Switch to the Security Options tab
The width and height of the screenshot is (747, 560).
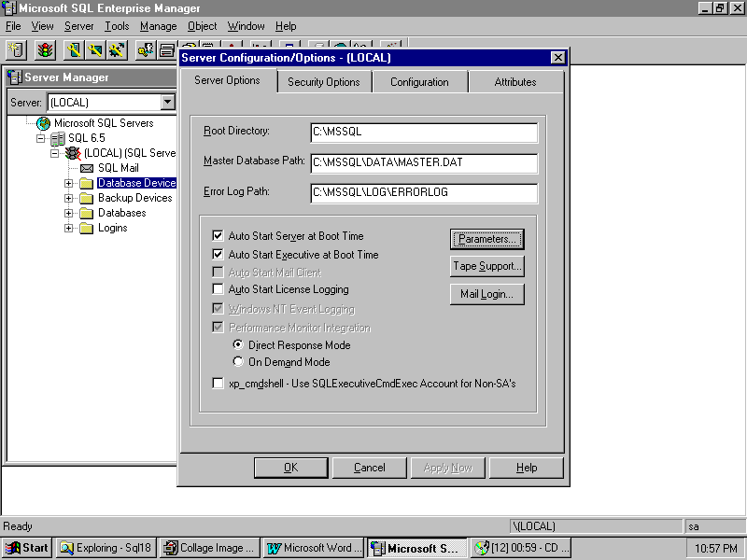[323, 82]
